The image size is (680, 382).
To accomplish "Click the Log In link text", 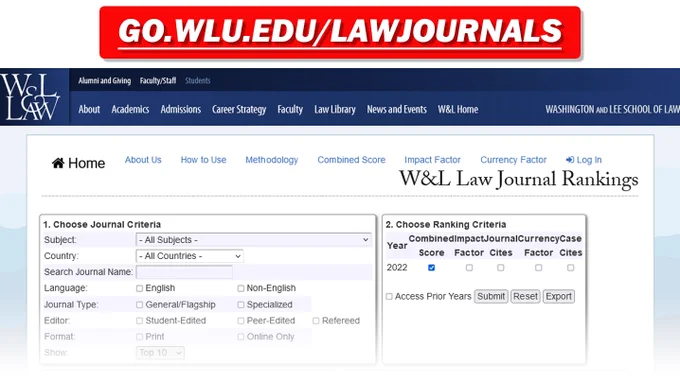I will click(x=589, y=160).
